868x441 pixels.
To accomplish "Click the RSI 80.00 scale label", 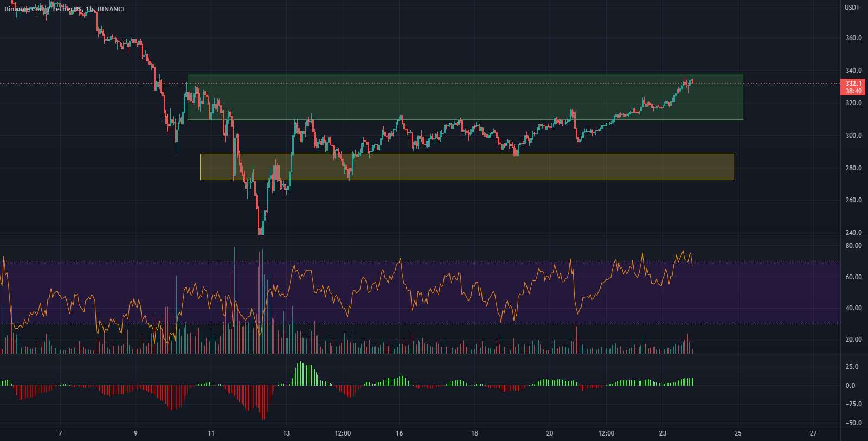I will click(853, 246).
